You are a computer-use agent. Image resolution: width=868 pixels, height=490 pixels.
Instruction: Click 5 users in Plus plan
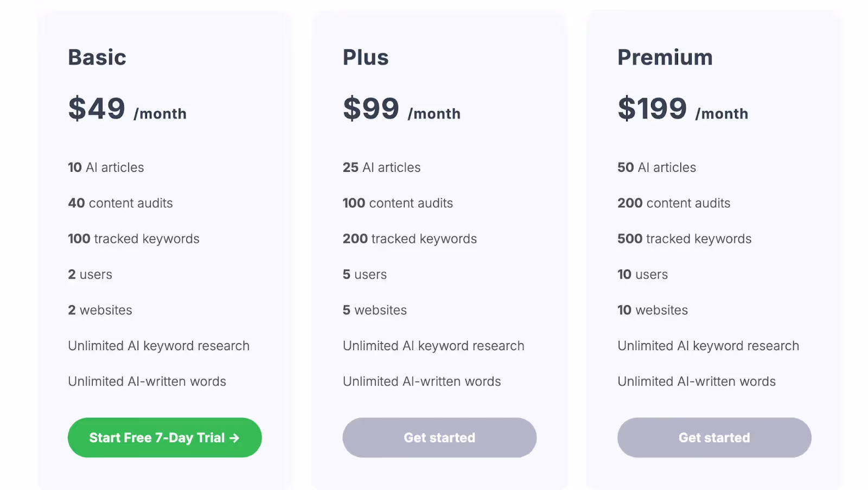tap(365, 275)
